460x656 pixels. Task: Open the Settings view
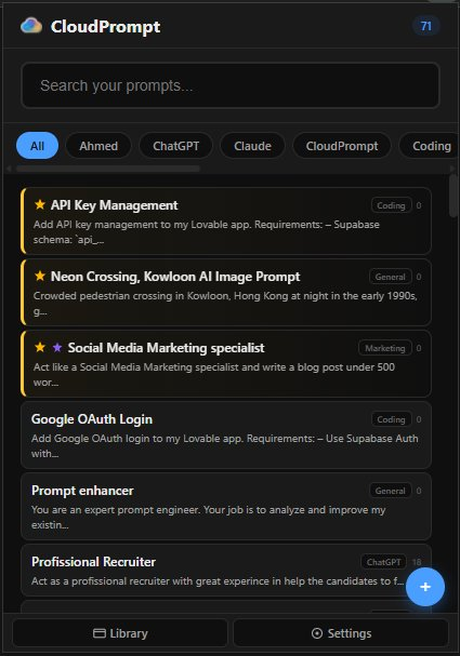click(x=341, y=633)
